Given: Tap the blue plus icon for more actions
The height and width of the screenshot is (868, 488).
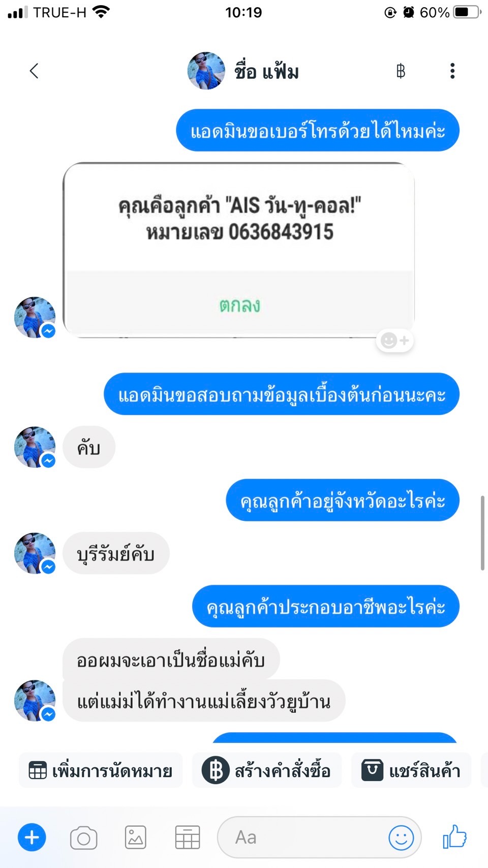Looking at the screenshot, I should coord(32,837).
